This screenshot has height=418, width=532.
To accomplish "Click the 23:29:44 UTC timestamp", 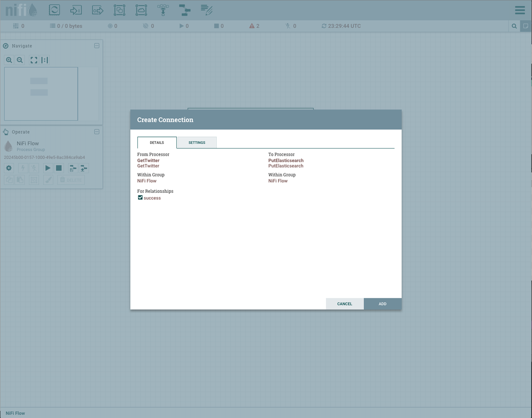I will click(345, 26).
